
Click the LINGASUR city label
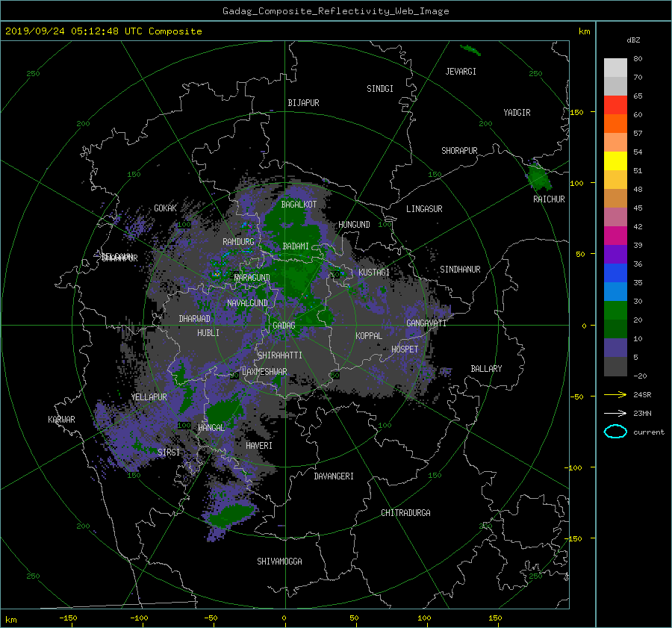[x=424, y=209]
